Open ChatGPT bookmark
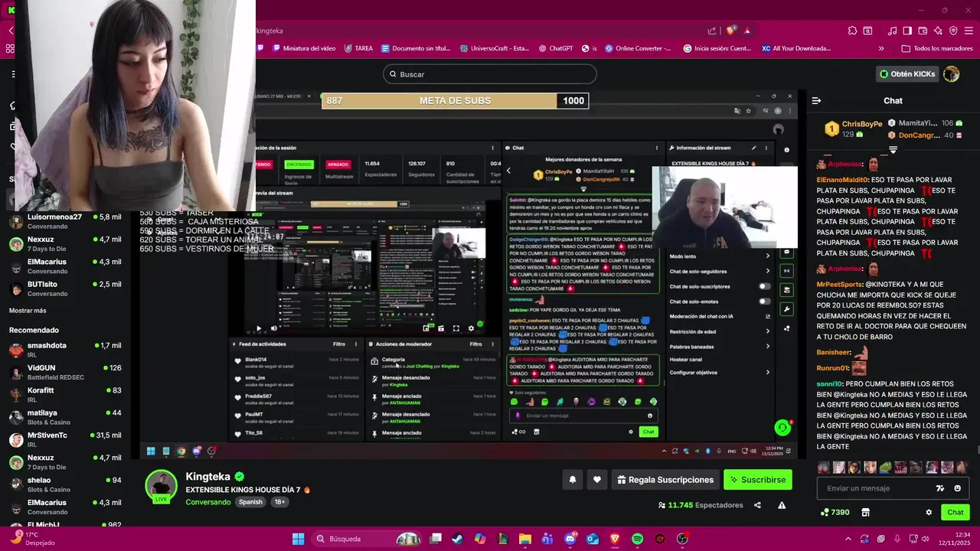Screen dimensions: 980x551 (555, 48)
